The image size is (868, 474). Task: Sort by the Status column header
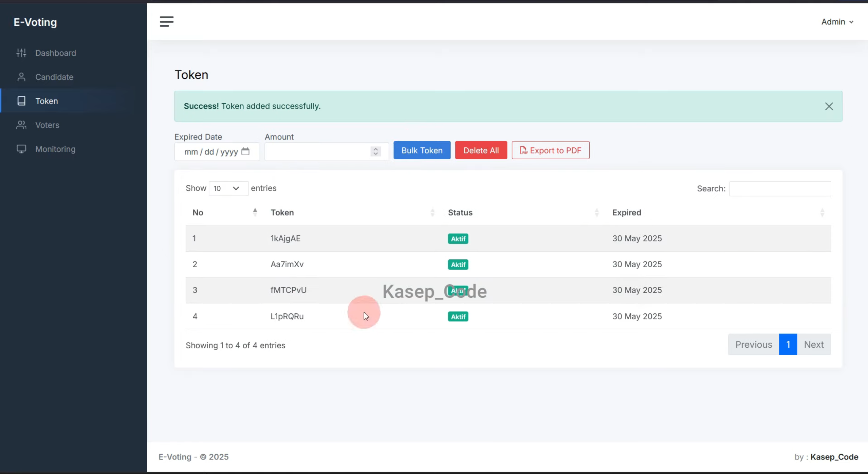460,213
